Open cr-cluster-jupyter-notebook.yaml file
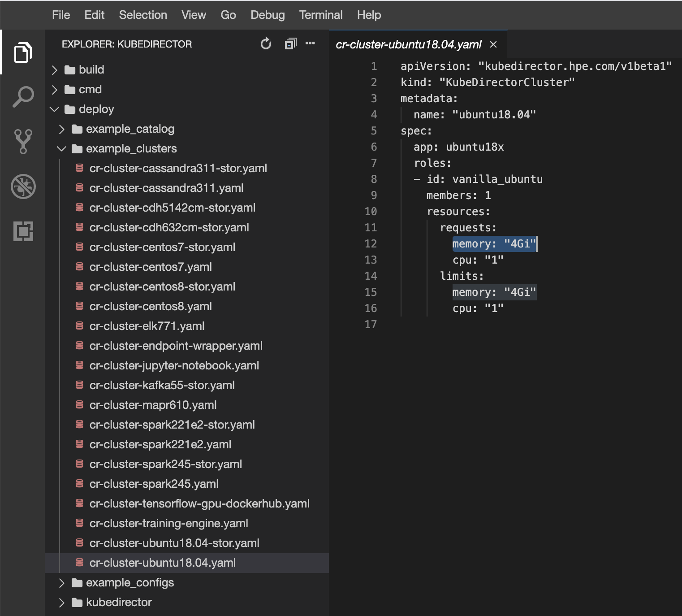This screenshot has height=616, width=682. pyautogui.click(x=174, y=365)
